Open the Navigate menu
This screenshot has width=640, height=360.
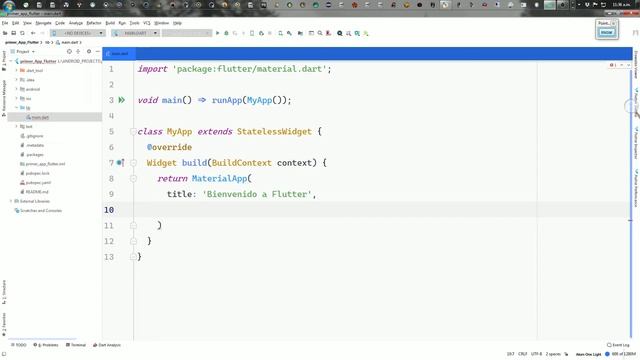43,23
